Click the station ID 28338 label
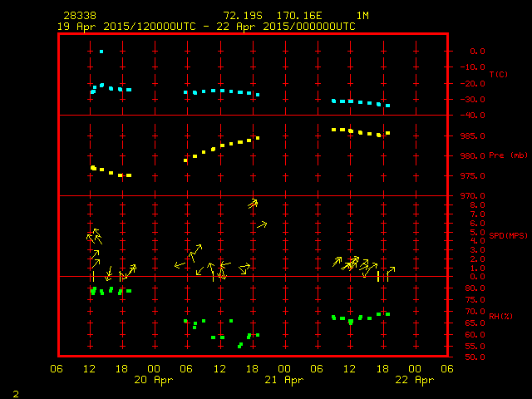 point(79,16)
